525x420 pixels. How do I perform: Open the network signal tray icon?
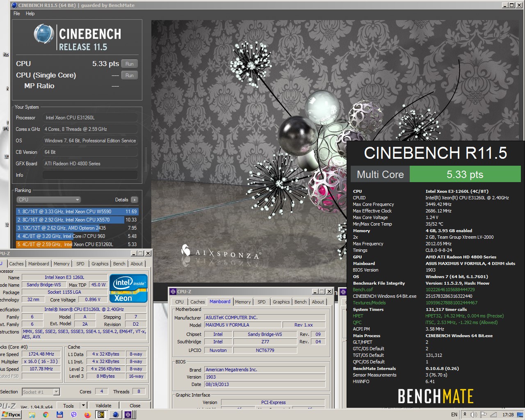[493, 415]
